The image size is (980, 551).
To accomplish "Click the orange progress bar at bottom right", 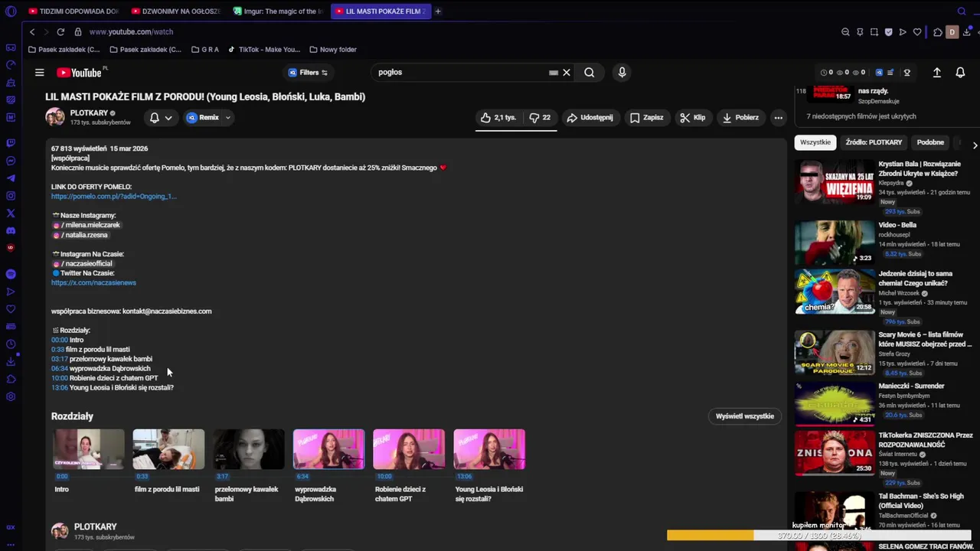I will (x=710, y=536).
